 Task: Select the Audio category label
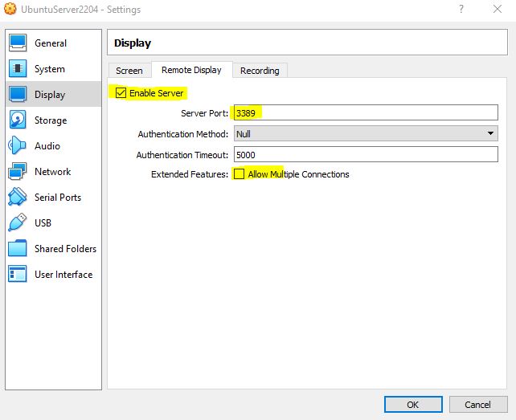(47, 145)
